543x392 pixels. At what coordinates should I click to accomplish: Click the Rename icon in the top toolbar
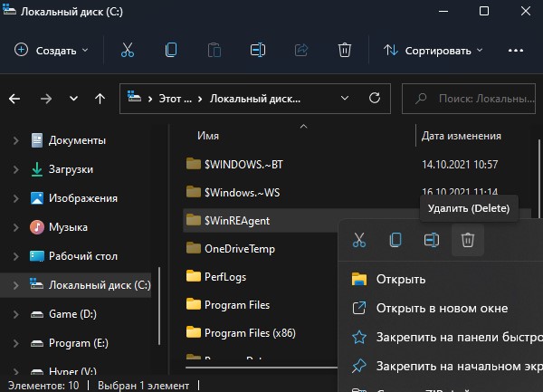pyautogui.click(x=258, y=50)
